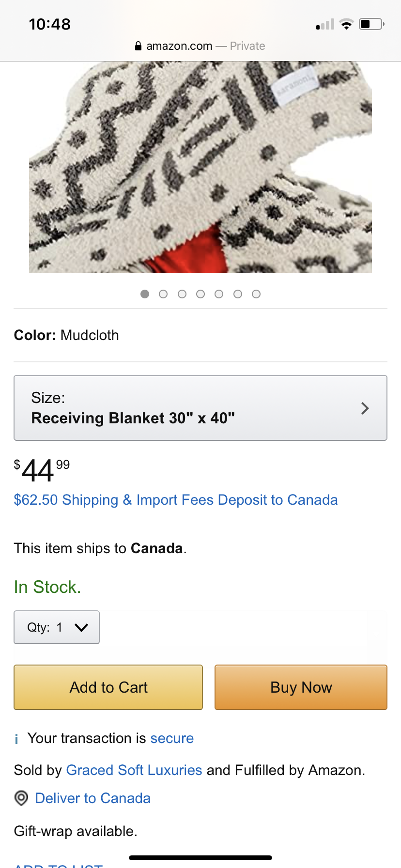
Task: Click the 'secure' transaction link
Action: 172,738
